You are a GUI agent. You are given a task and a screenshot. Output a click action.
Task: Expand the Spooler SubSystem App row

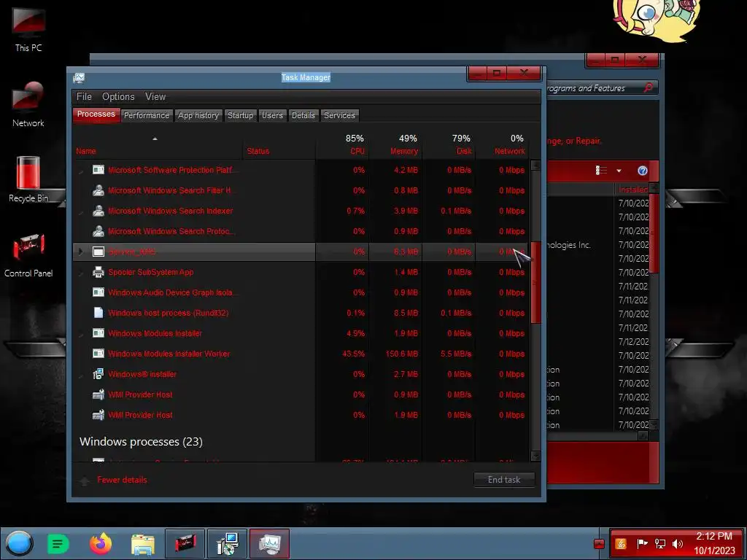(x=81, y=273)
